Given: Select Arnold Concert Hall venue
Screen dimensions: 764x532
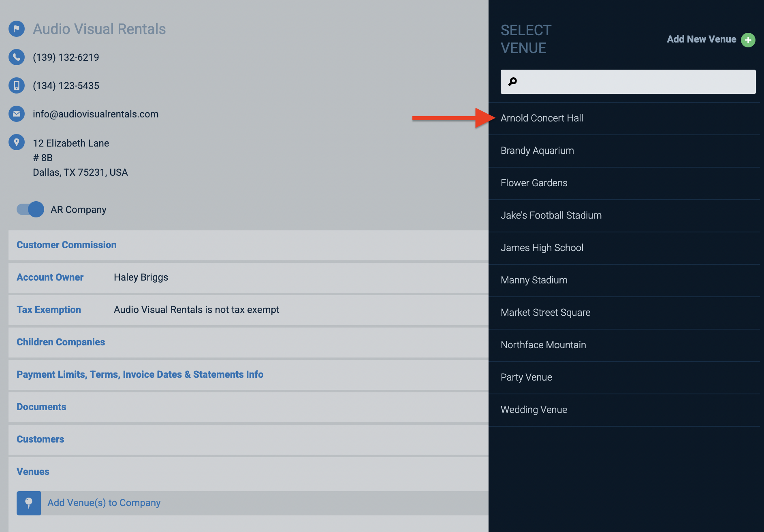Looking at the screenshot, I should click(x=624, y=118).
